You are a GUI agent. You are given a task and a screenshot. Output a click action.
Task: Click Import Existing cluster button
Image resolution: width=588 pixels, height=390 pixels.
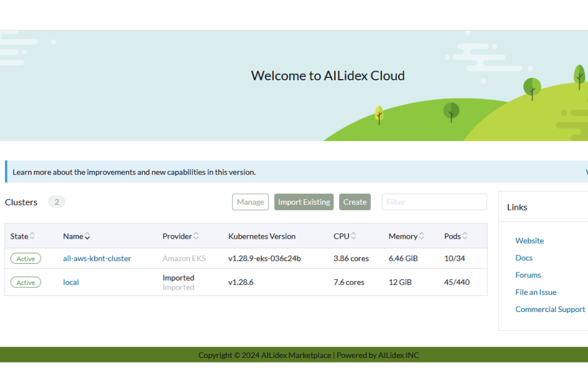click(304, 202)
